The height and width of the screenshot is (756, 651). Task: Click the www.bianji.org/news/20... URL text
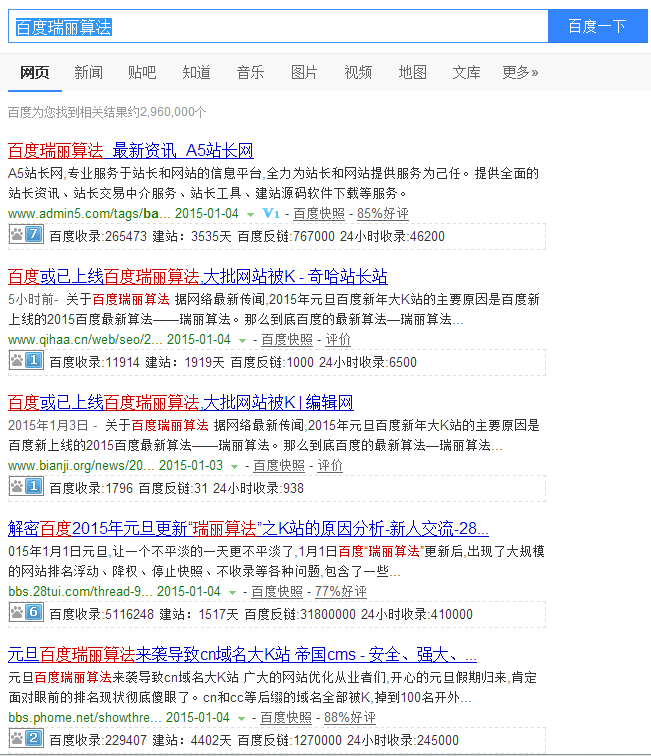pos(81,465)
